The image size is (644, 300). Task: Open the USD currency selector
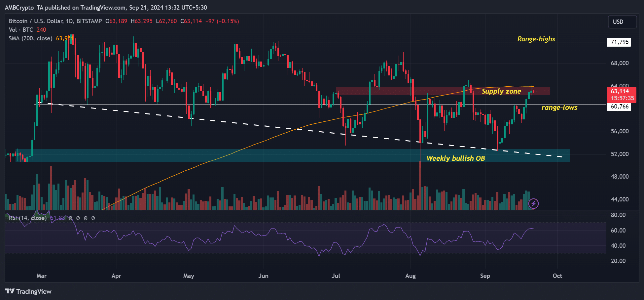click(622, 22)
